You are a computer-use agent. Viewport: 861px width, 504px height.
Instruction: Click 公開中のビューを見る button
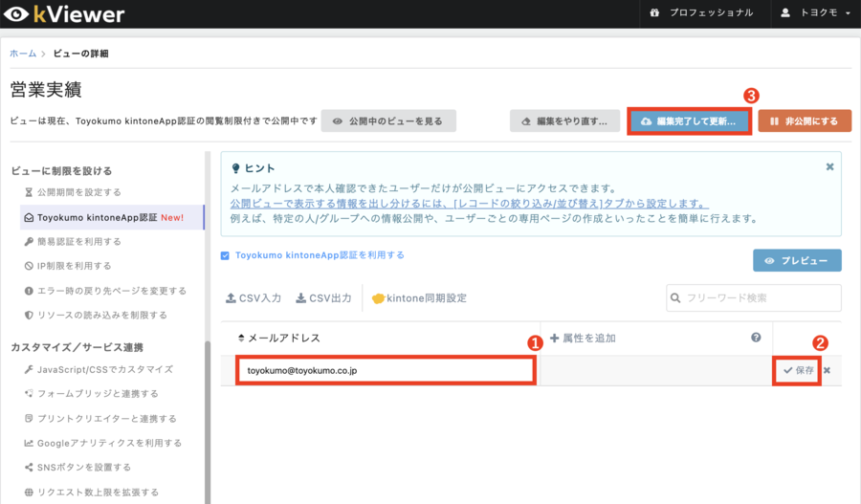(388, 121)
